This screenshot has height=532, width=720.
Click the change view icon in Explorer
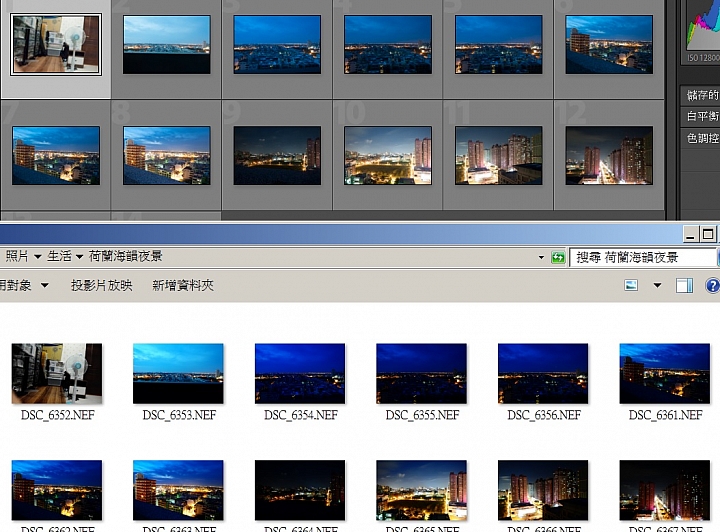tap(631, 286)
